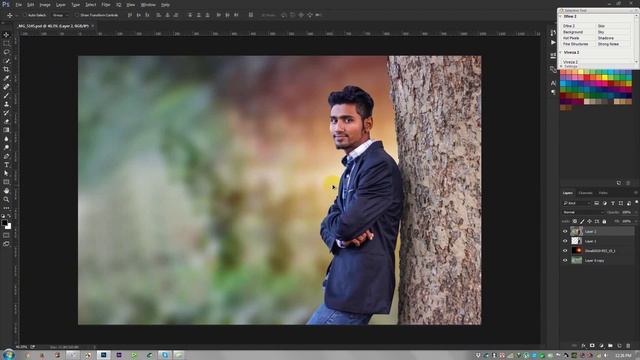This screenshot has height=360, width=640.
Task: Open the collapsed Actions panel play icon
Action: coord(553,42)
